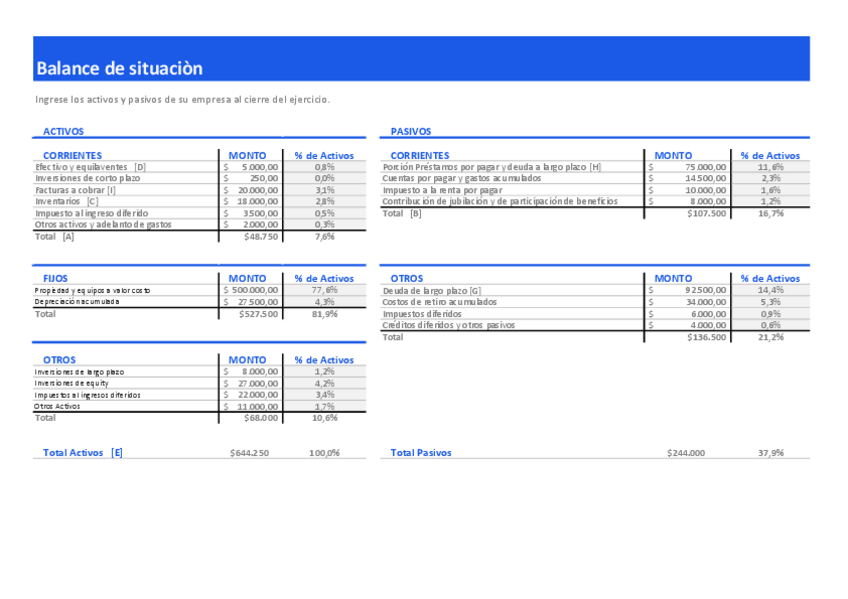This screenshot has width=848, height=599.
Task: Click the 'Total Pasivos' label
Action: [x=421, y=453]
